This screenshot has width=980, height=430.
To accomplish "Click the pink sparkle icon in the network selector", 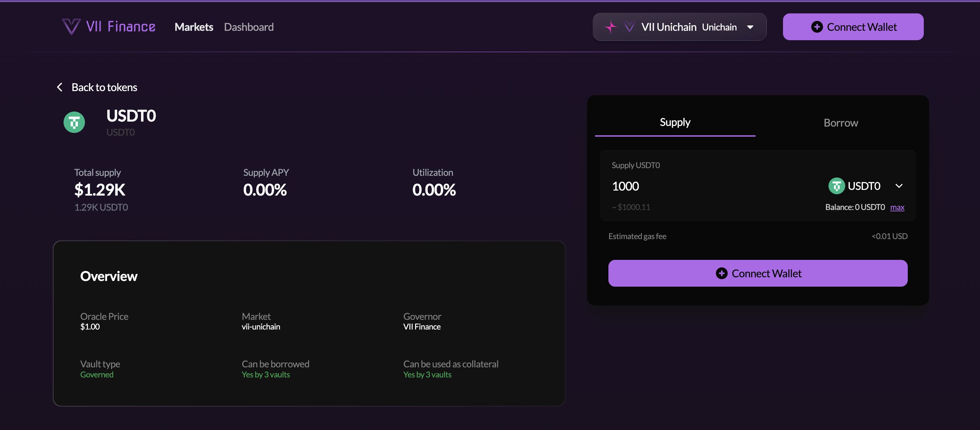I will 611,27.
